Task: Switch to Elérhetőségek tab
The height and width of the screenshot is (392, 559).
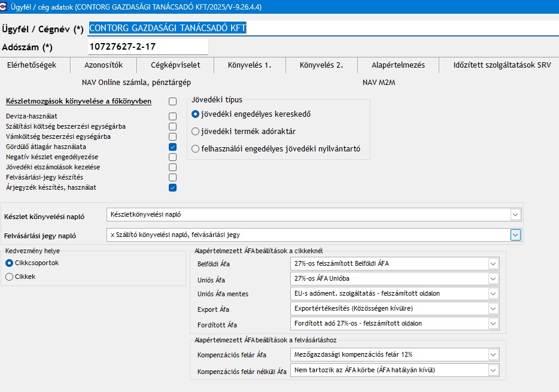Action: pyautogui.click(x=32, y=65)
